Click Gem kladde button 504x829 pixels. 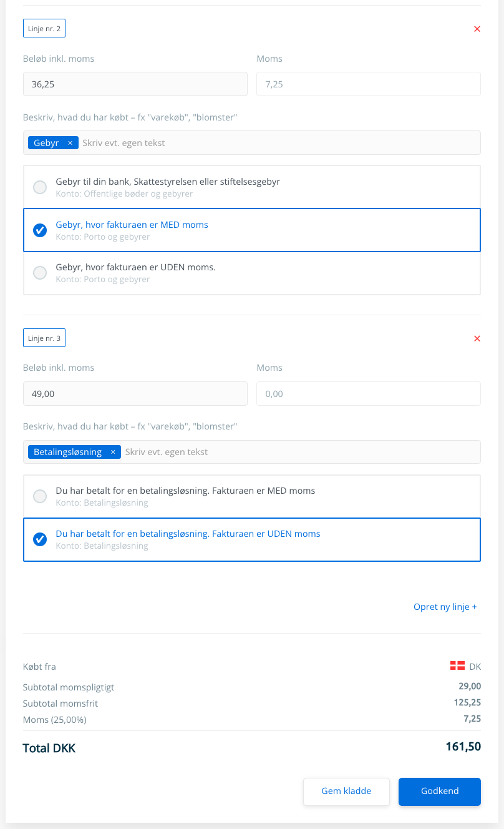[x=346, y=792]
